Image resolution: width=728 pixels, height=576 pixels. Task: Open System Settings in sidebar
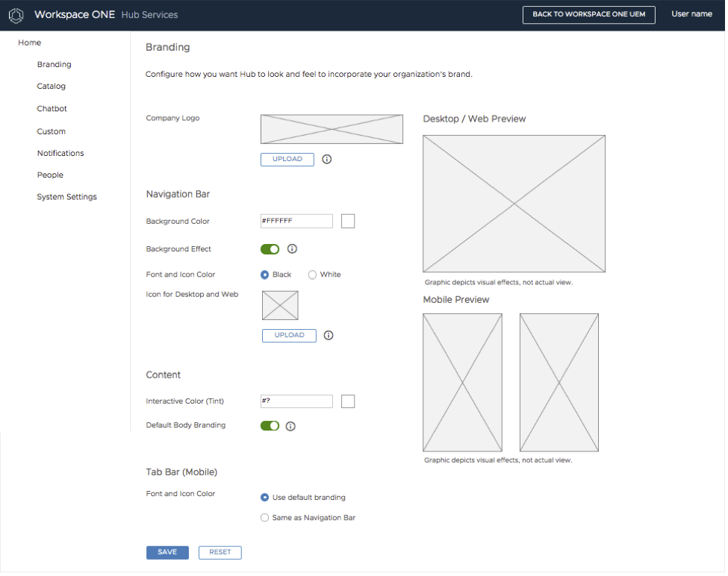(67, 198)
